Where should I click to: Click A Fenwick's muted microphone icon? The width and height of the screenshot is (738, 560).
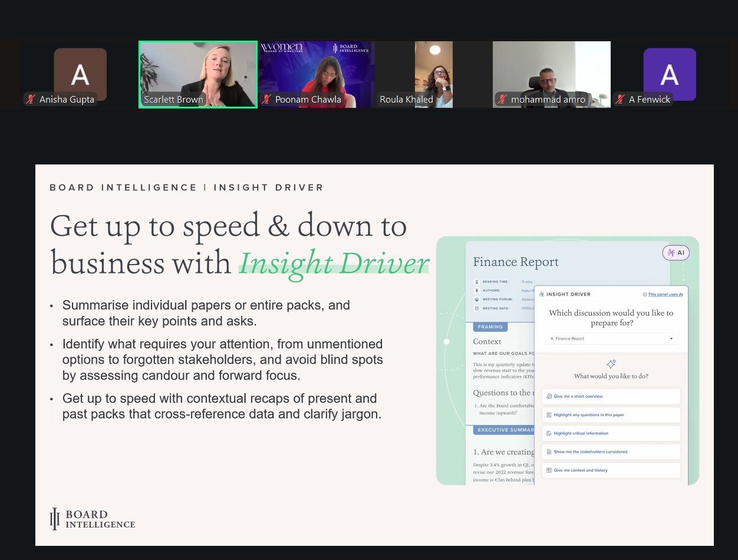tap(620, 100)
